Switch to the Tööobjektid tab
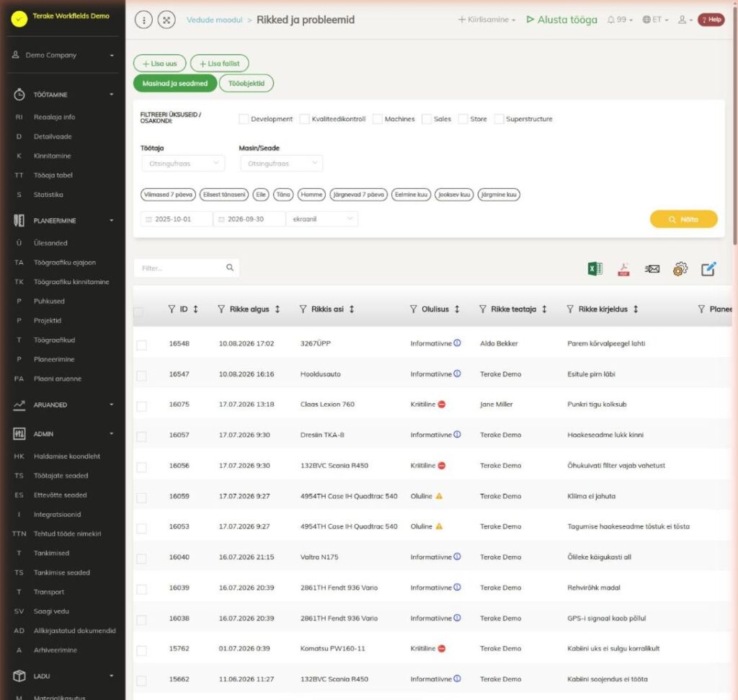Image resolution: width=738 pixels, height=700 pixels. point(246,84)
